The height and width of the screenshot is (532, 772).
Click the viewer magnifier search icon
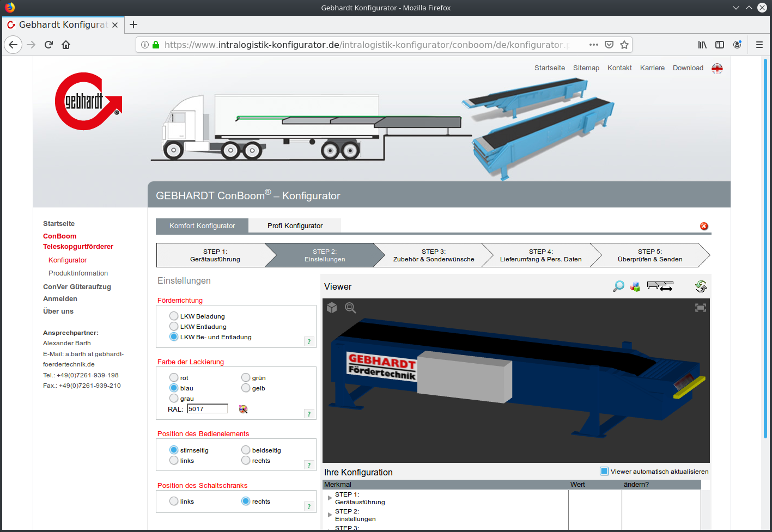click(618, 286)
